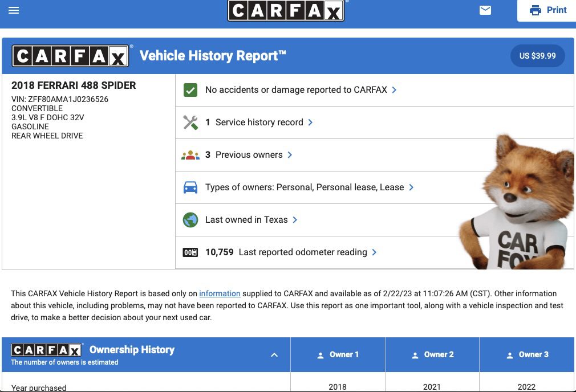Open Service history record link
This screenshot has width=576, height=392.
pyautogui.click(x=254, y=122)
